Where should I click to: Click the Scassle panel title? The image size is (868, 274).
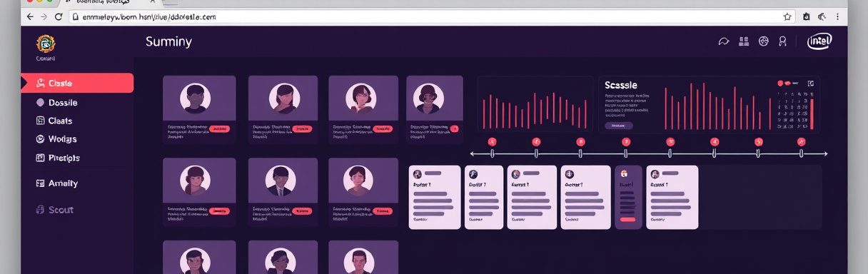pyautogui.click(x=621, y=85)
